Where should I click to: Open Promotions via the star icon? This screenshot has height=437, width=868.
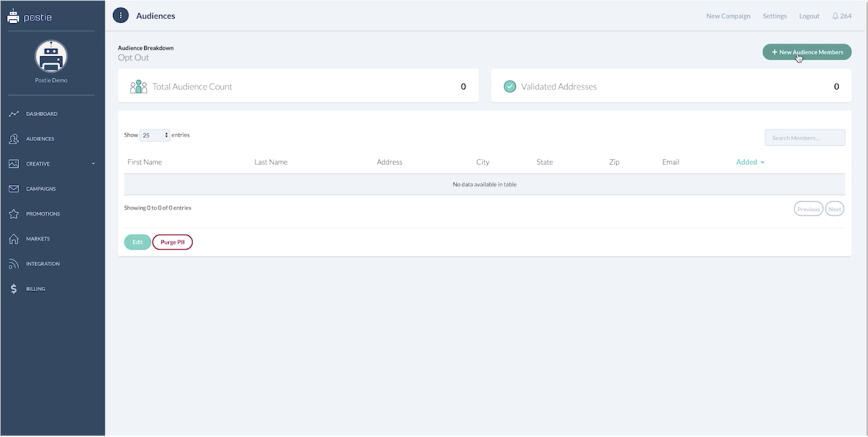point(14,214)
